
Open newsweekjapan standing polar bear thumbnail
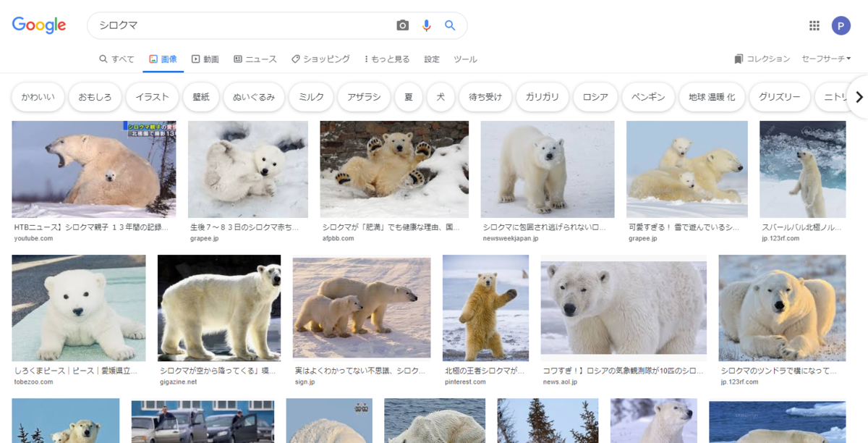[548, 169]
